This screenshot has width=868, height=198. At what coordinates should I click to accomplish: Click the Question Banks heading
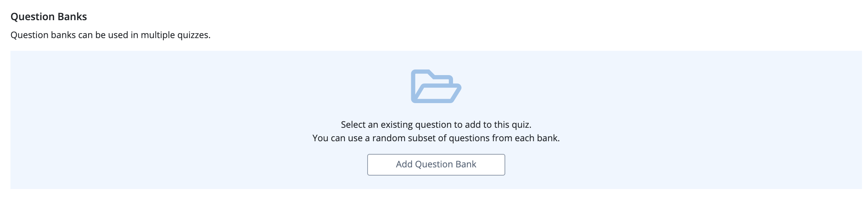coord(49,17)
